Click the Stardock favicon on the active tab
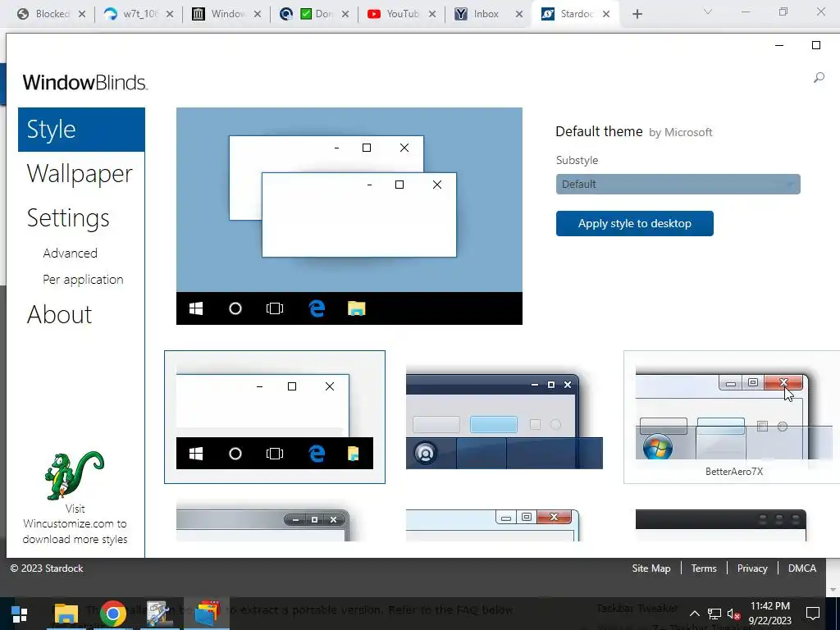Screen dimensions: 840x630 coord(547,14)
